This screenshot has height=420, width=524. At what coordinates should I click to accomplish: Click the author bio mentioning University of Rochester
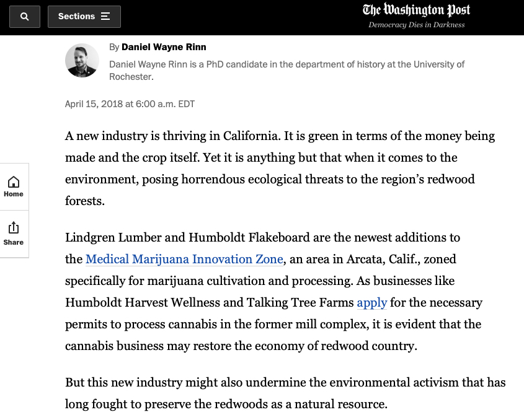(286, 70)
